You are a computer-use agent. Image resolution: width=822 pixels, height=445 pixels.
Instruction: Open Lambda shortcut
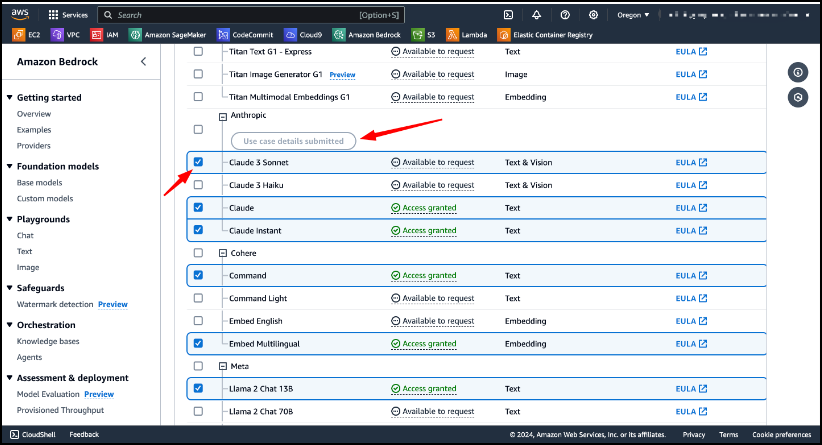tap(467, 35)
